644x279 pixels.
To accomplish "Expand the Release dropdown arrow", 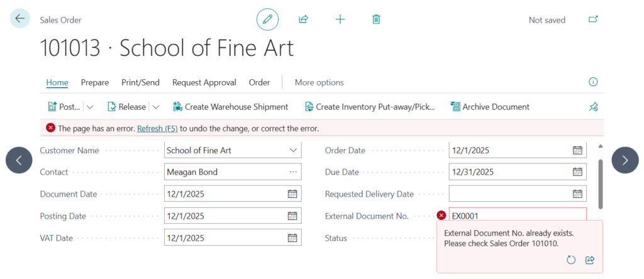I will click(x=156, y=107).
